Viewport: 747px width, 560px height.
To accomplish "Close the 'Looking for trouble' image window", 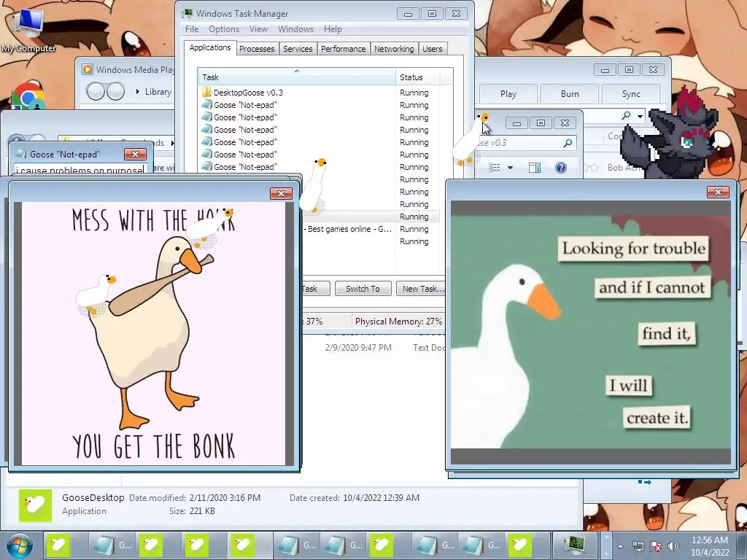I will [718, 192].
